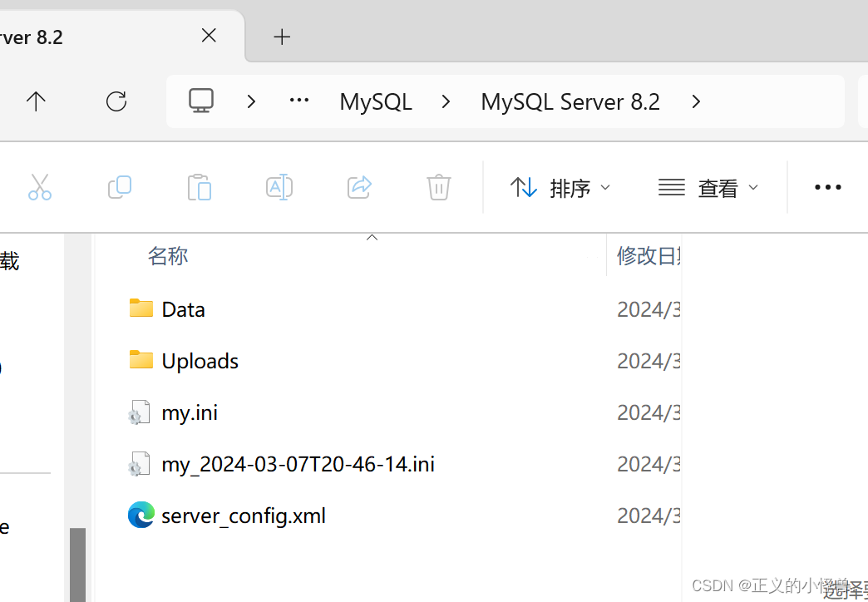Open the 查看 view dropdown

(708, 188)
